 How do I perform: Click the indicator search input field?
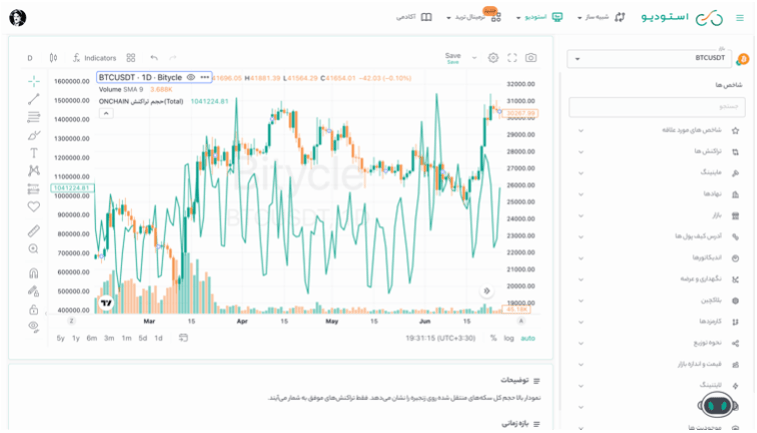click(x=656, y=107)
